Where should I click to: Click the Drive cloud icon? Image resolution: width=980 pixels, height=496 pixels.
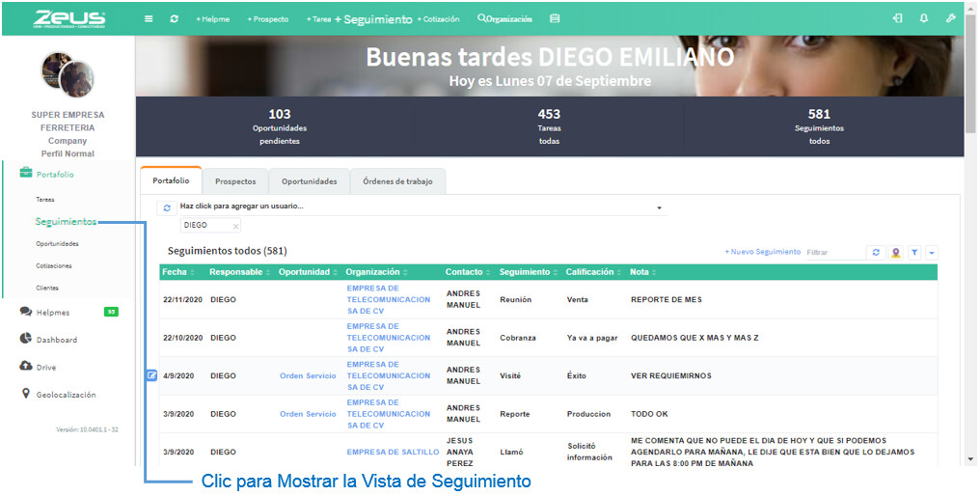coord(26,366)
